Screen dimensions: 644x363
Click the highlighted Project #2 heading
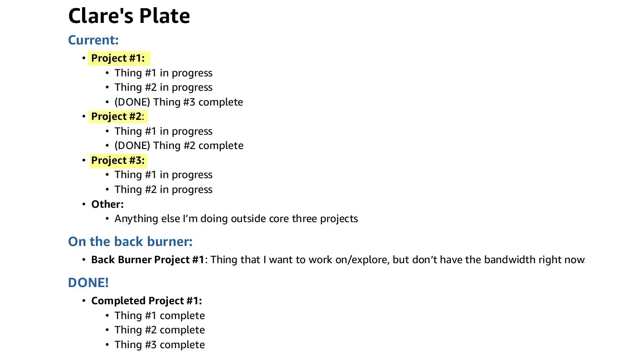tap(118, 117)
